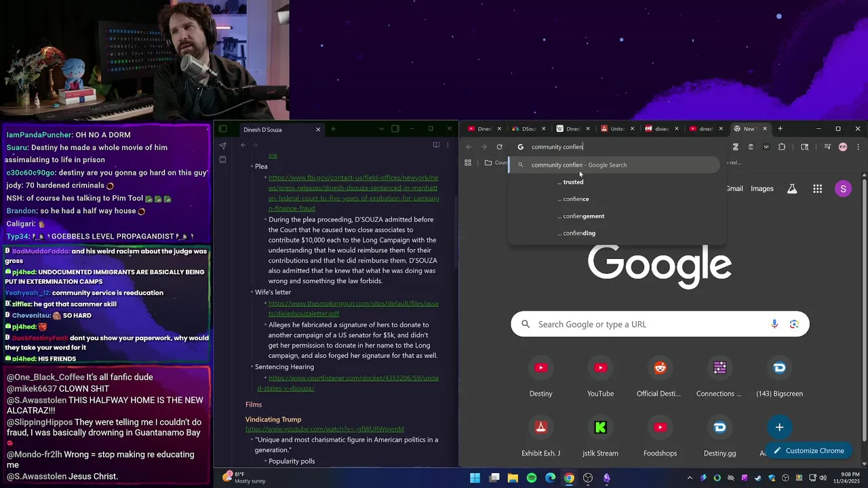The height and width of the screenshot is (488, 868).
Task: Open the Images link
Action: coord(762,188)
